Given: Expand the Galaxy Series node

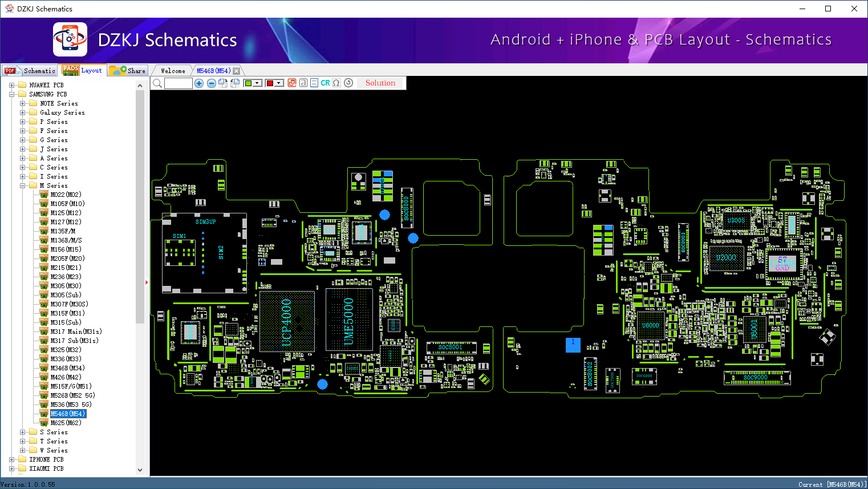Looking at the screenshot, I should pos(22,112).
